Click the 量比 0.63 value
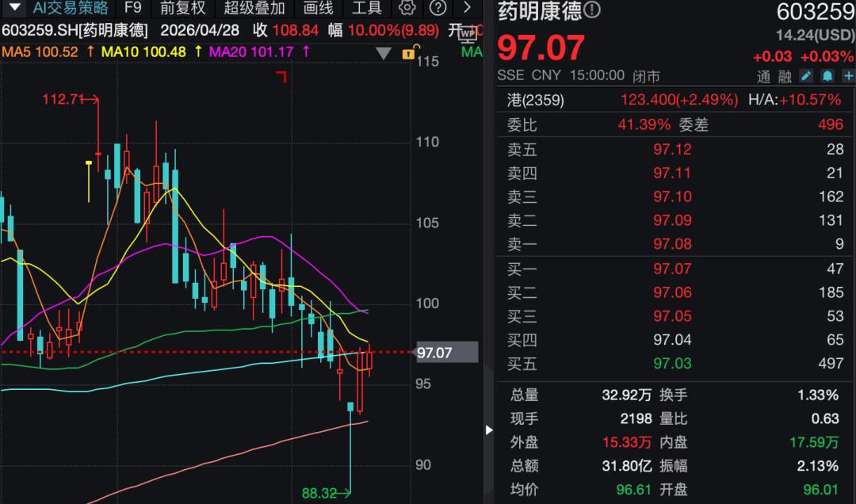856x504 pixels. (825, 419)
